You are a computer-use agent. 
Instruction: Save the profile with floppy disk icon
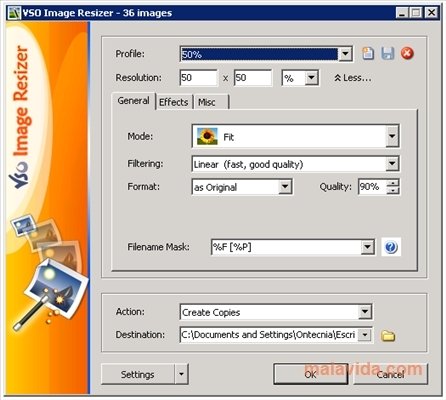[387, 53]
